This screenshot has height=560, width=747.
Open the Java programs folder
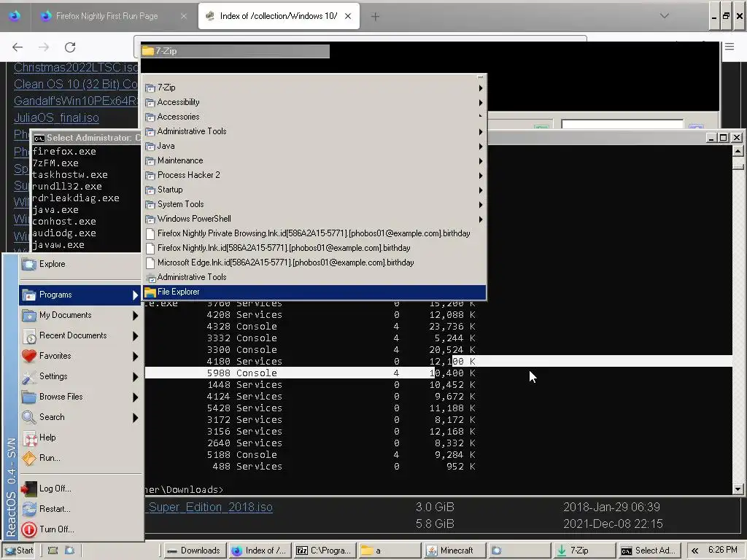pos(314,146)
